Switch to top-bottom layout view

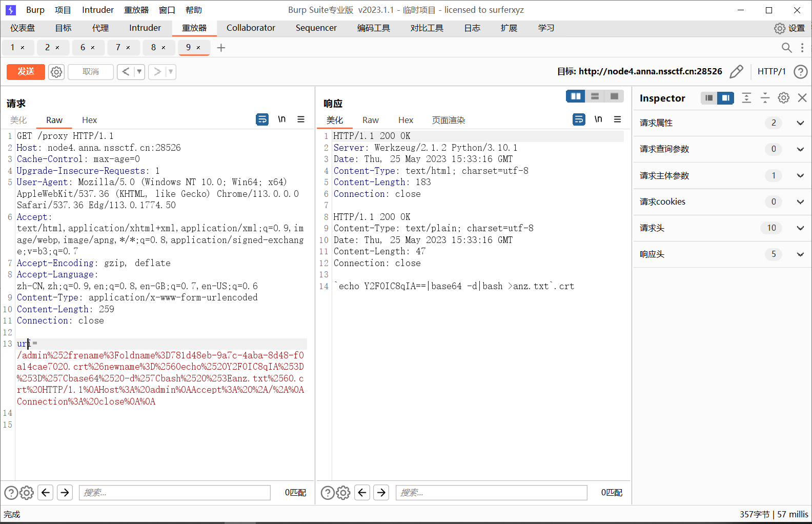click(595, 96)
